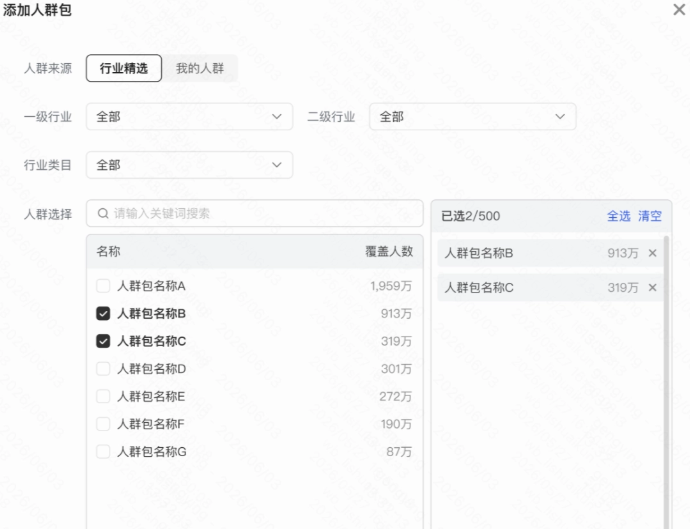Click the 人群包名称E row label
This screenshot has height=529, width=690.
click(151, 397)
